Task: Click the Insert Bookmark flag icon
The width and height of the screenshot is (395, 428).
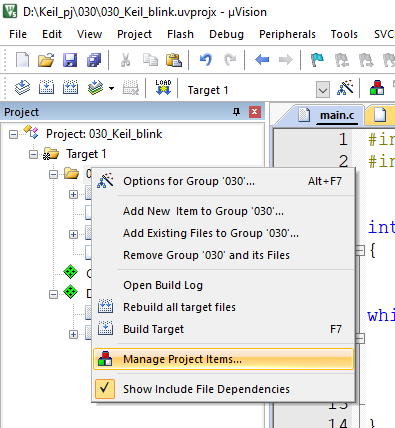Action: tap(317, 60)
